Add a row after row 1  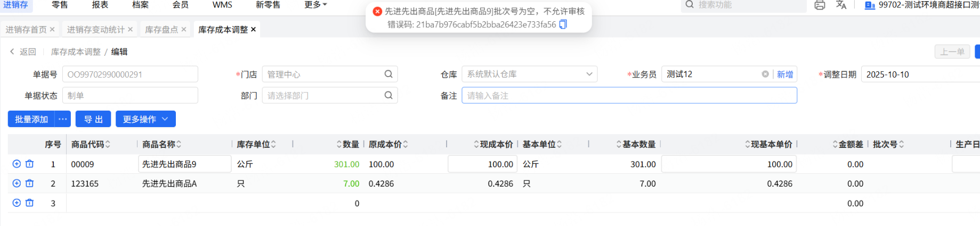click(x=17, y=164)
